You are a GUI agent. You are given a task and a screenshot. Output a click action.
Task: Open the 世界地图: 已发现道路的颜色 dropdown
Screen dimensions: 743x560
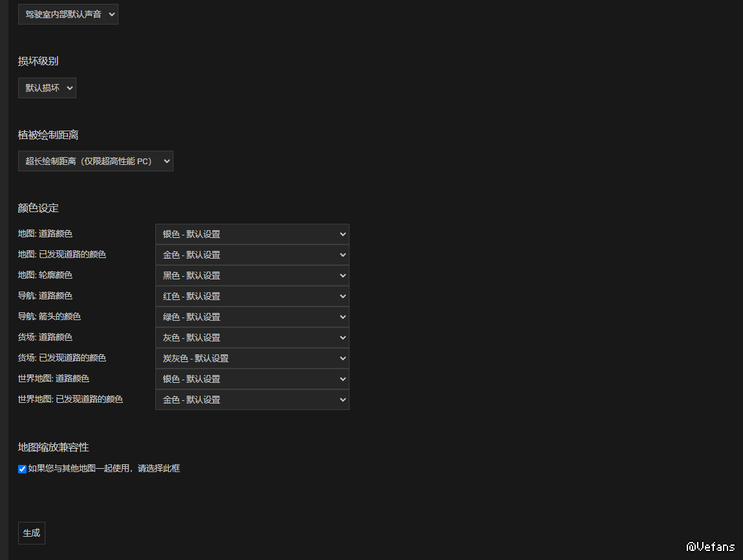pyautogui.click(x=252, y=400)
